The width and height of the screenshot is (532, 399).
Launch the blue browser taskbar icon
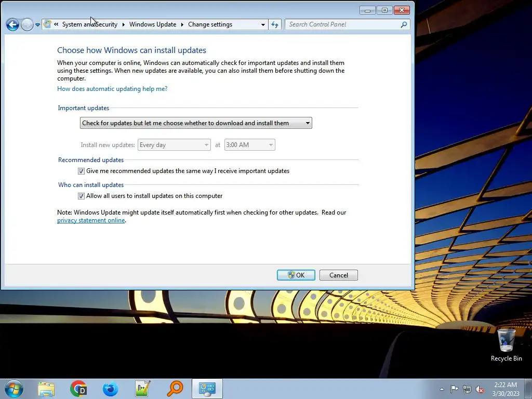(110, 389)
